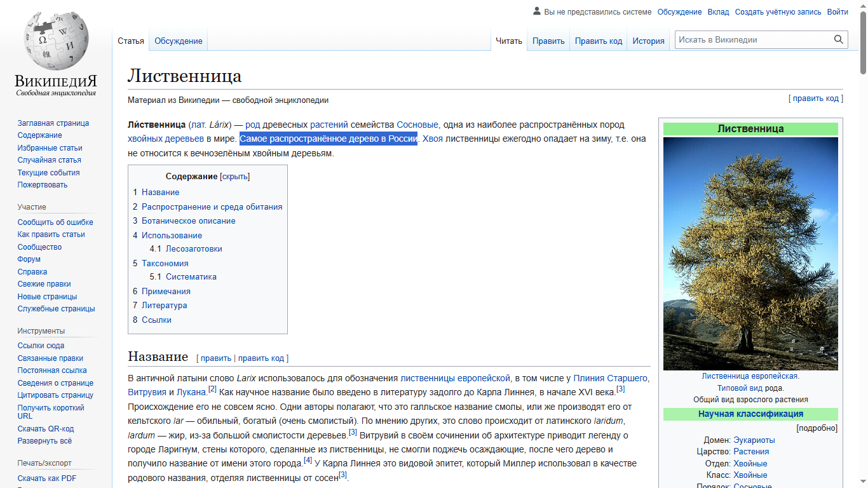Viewport: 868px width, 488px height.
Task: Click Скачать как PDF in sidebar
Action: 47,478
